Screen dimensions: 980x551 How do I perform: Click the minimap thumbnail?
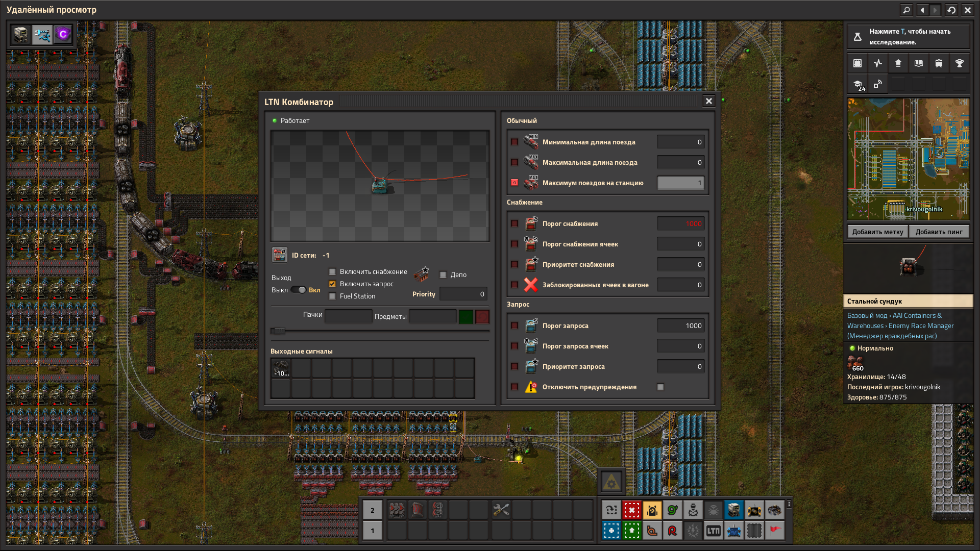tap(909, 159)
